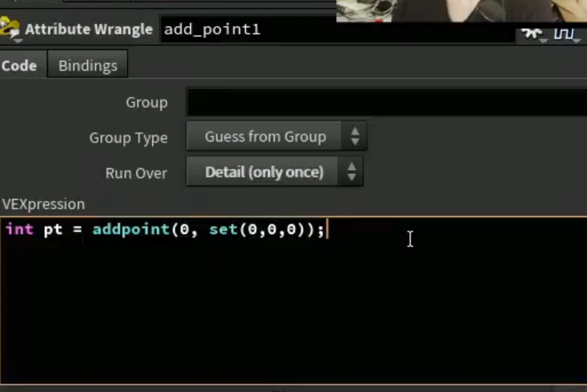Viewport: 587px width, 392px height.
Task: Switch to the Bindings tab
Action: click(88, 66)
